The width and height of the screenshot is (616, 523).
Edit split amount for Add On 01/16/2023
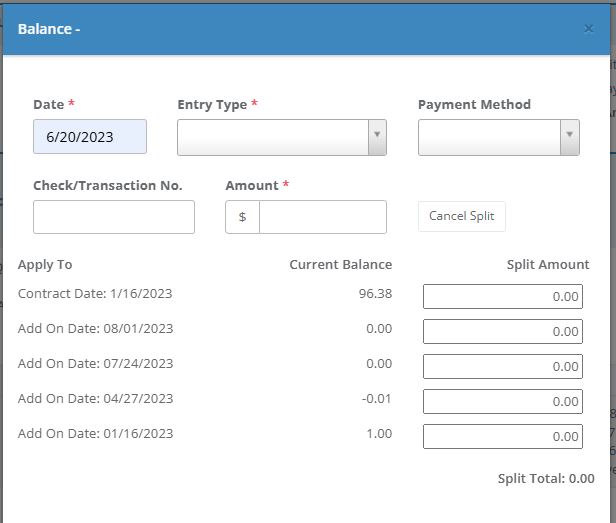point(502,436)
